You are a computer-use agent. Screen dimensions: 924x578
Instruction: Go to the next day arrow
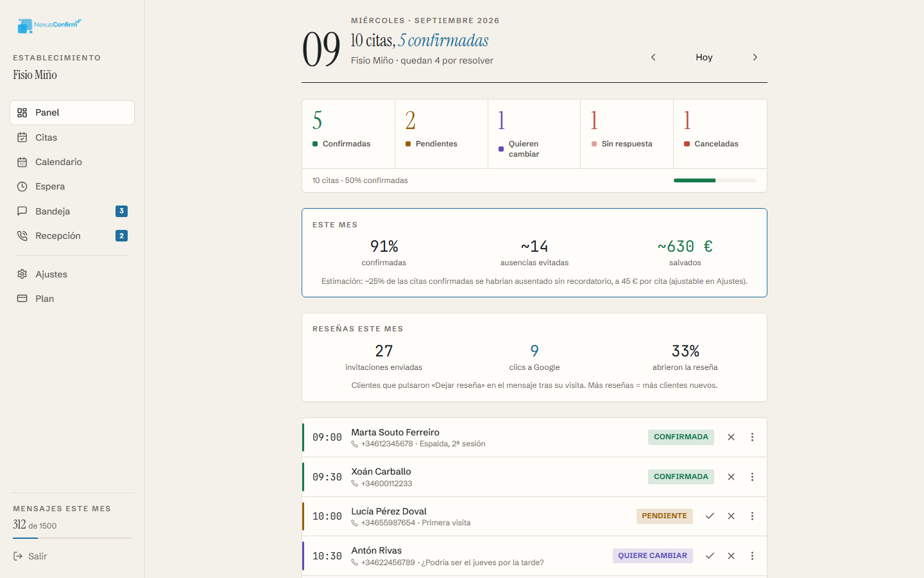(755, 57)
